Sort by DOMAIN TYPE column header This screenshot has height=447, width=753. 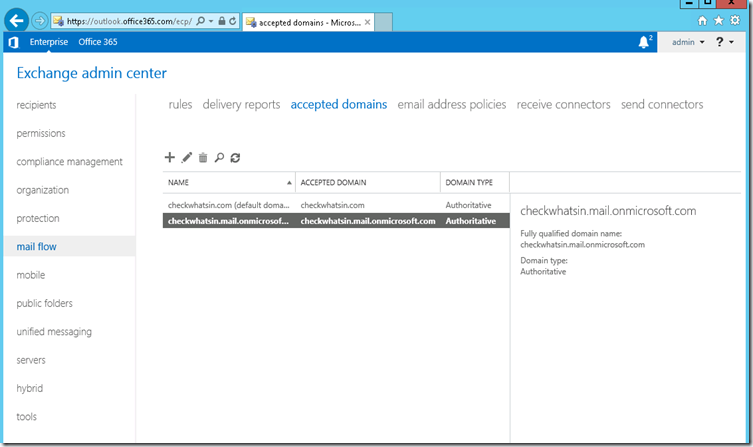[474, 182]
